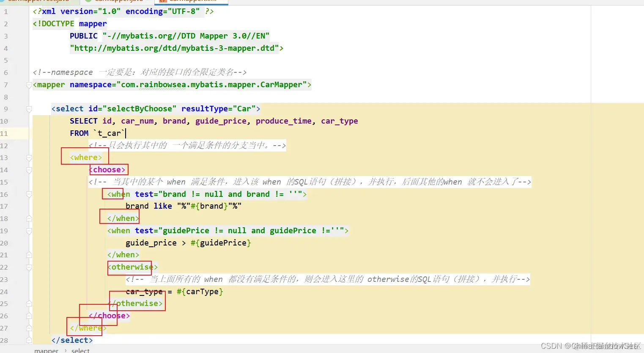The image size is (644, 353).
Task: Collapse the mapper namespace tag fold marker
Action: (29, 85)
